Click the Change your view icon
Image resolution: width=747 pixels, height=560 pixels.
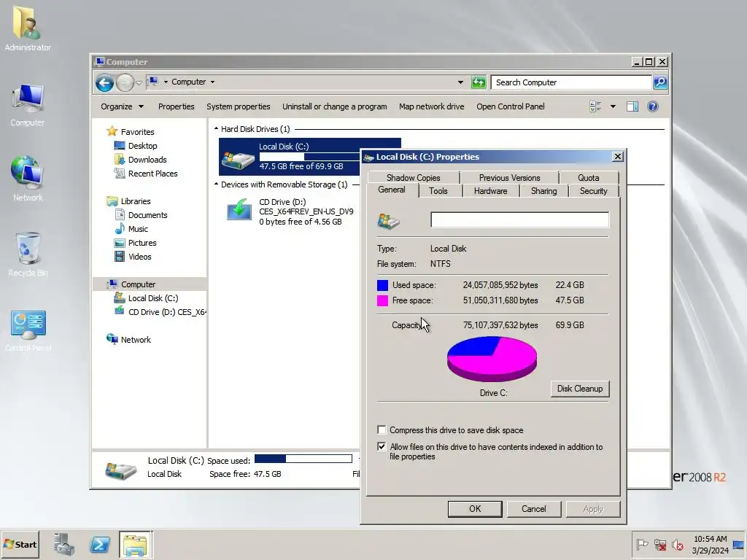tap(595, 106)
